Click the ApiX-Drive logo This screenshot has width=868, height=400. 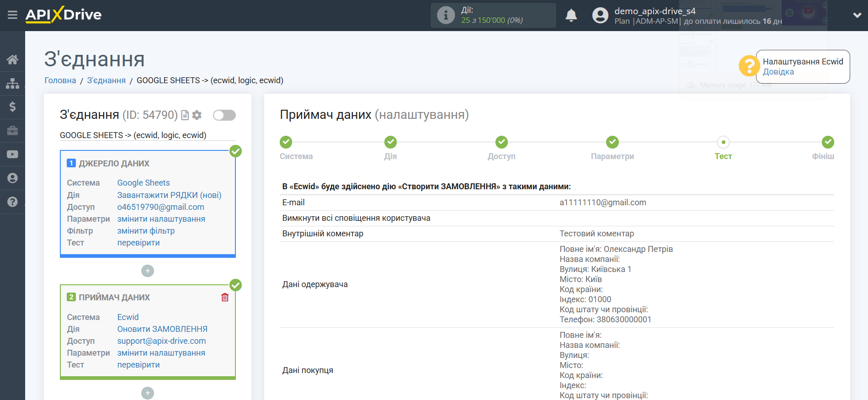pyautogui.click(x=64, y=15)
